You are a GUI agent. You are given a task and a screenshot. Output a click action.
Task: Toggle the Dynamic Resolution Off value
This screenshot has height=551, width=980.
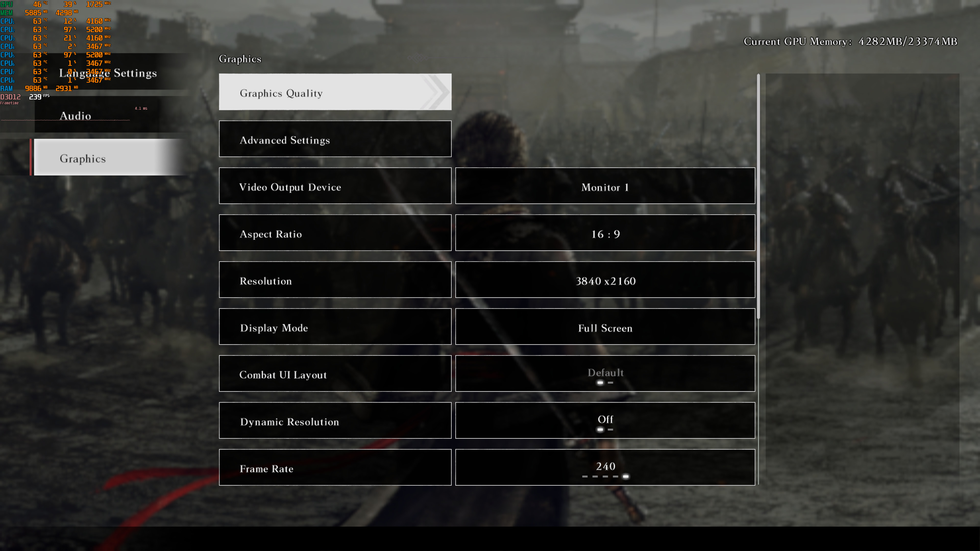coord(605,421)
